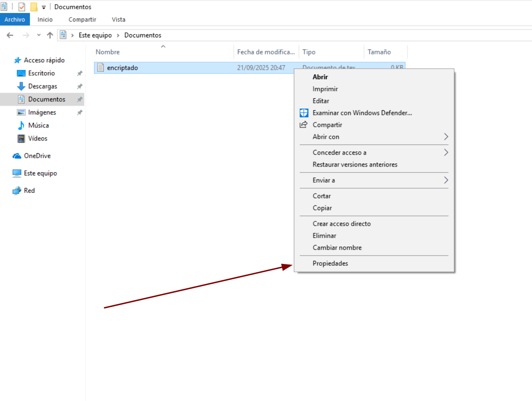Image resolution: width=532 pixels, height=401 pixels.
Task: Click 'Este equipo' in the address path
Action: [x=95, y=35]
